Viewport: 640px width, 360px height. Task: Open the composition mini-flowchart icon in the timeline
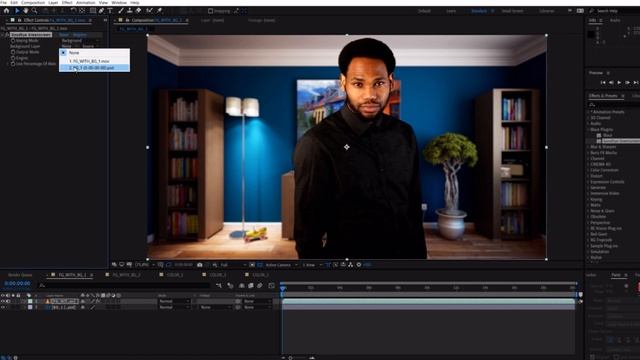point(219,286)
